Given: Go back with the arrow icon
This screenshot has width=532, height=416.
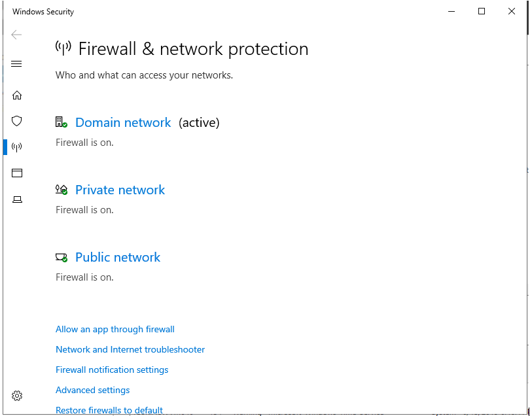Looking at the screenshot, I should (x=16, y=35).
